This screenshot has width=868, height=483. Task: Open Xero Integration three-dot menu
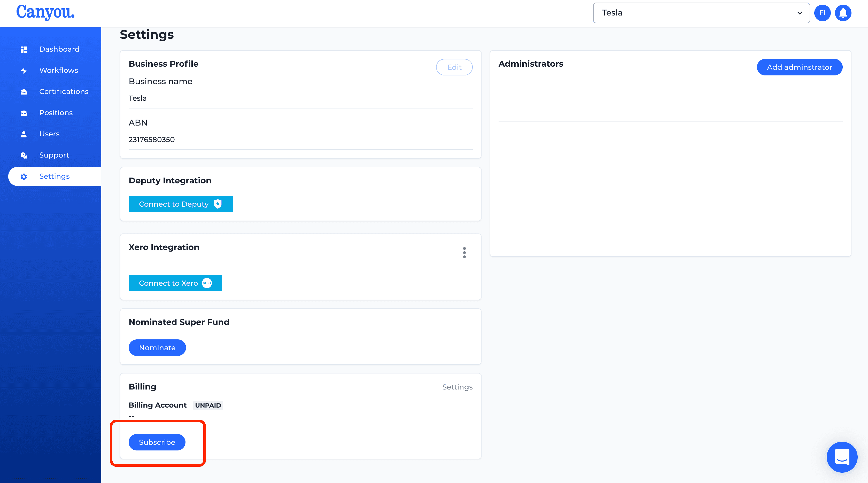pyautogui.click(x=464, y=253)
